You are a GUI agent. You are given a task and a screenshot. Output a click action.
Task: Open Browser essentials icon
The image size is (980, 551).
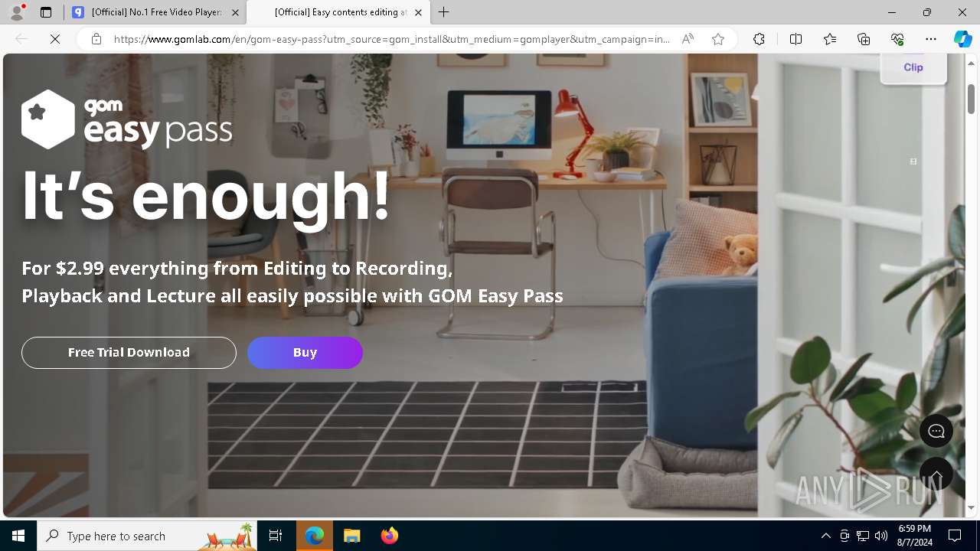[x=897, y=39]
